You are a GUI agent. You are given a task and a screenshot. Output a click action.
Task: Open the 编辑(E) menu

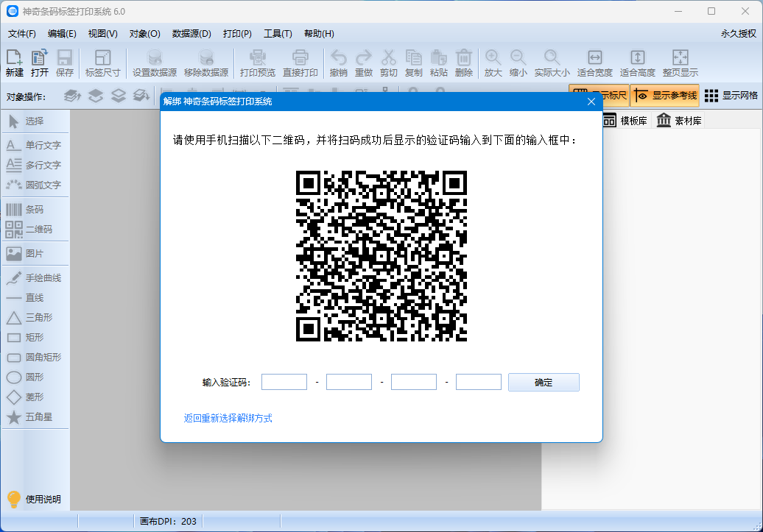[x=62, y=34]
